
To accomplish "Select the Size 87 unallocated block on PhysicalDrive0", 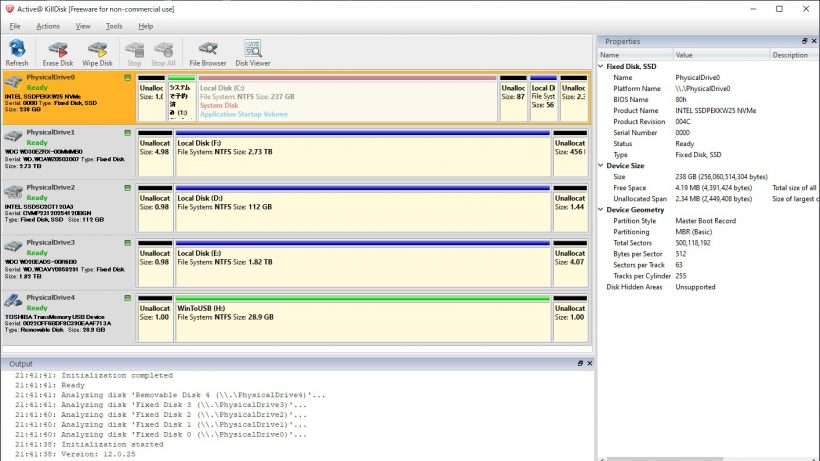I will (x=513, y=98).
